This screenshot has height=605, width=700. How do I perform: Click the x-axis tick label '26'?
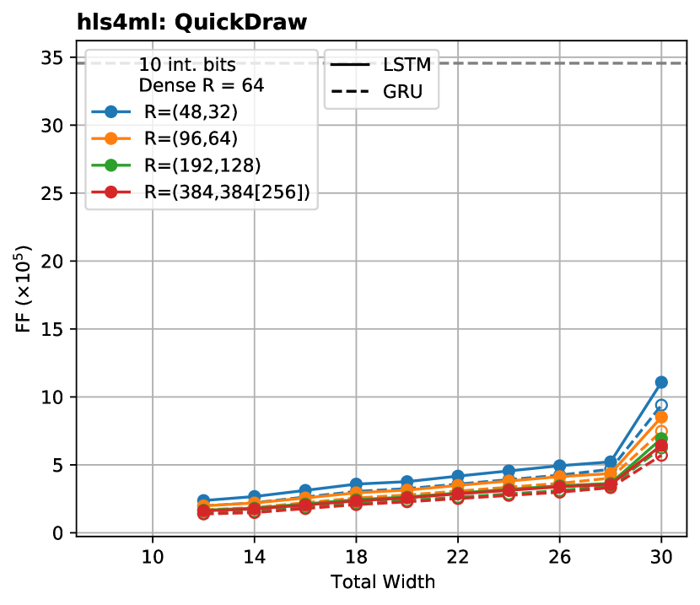[x=560, y=557]
